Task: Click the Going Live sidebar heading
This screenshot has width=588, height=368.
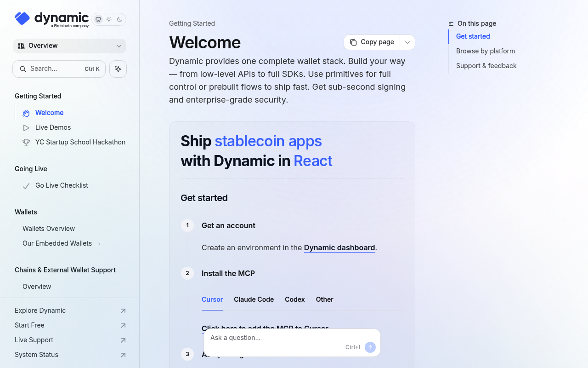Action: pos(31,169)
